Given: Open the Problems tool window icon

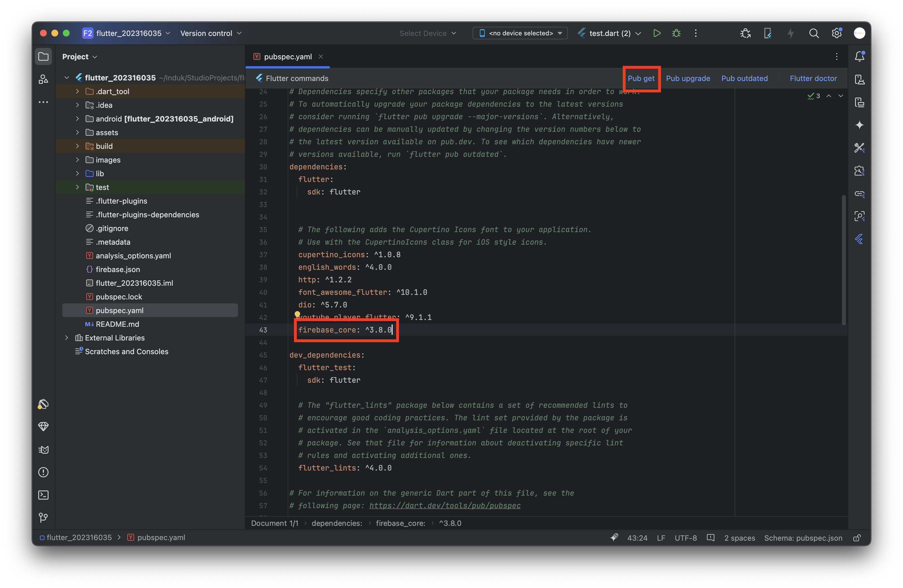Looking at the screenshot, I should [44, 472].
